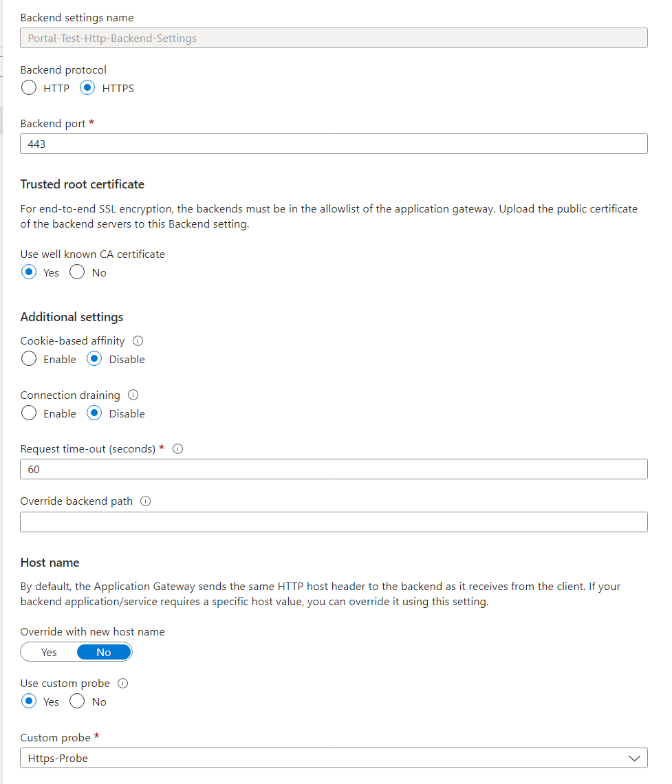The height and width of the screenshot is (784, 672).
Task: Enable Cookie-based affinity
Action: point(29,359)
